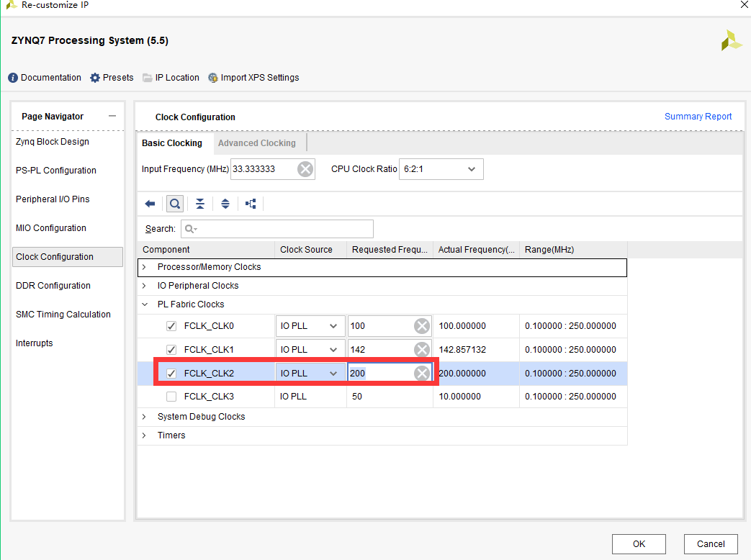This screenshot has width=751, height=560.
Task: Expand System Debug Clocks group
Action: click(x=144, y=417)
